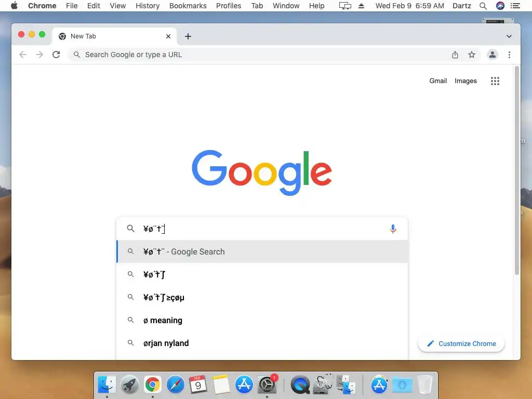
Task: Click into the Google search box text
Action: pos(261,229)
